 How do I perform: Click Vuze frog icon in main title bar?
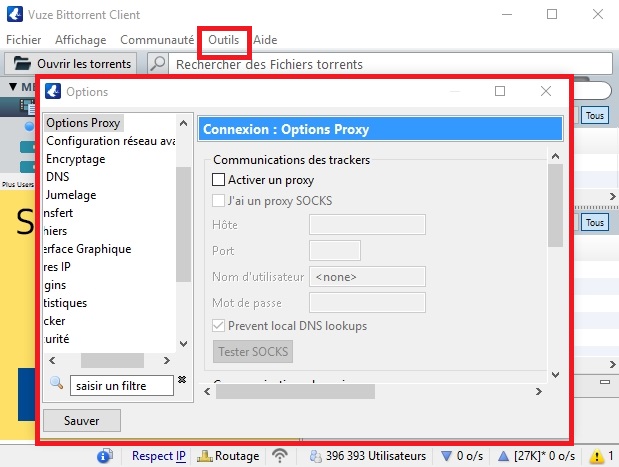click(x=15, y=14)
